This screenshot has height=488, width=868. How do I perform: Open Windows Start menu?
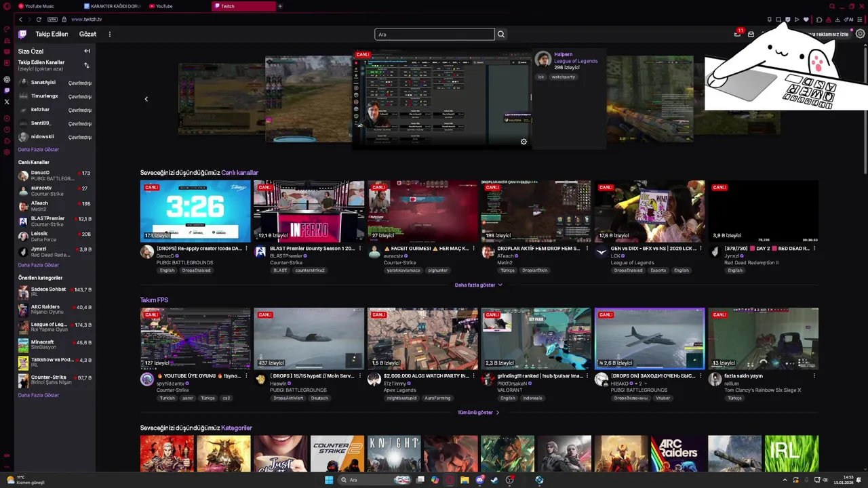pos(329,480)
